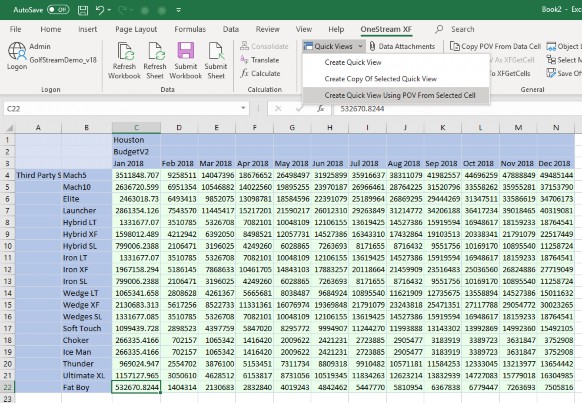582x403 pixels.
Task: Click the Translate button
Action: click(259, 60)
